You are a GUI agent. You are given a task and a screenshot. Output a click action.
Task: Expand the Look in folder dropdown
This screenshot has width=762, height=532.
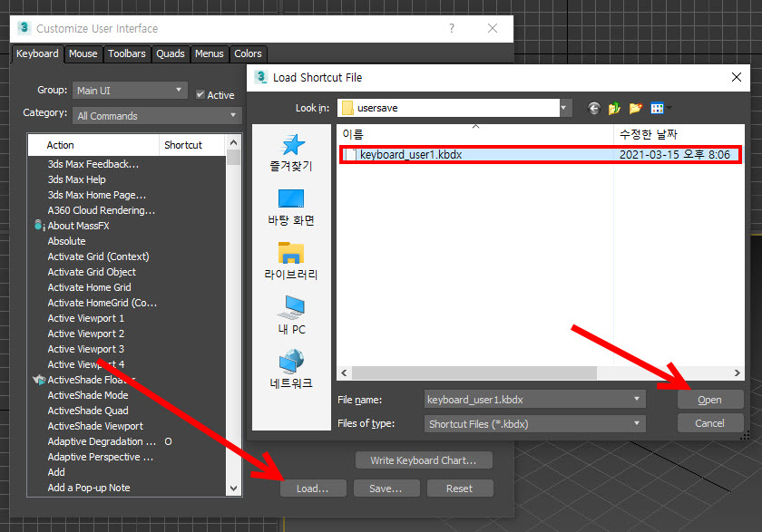click(563, 108)
